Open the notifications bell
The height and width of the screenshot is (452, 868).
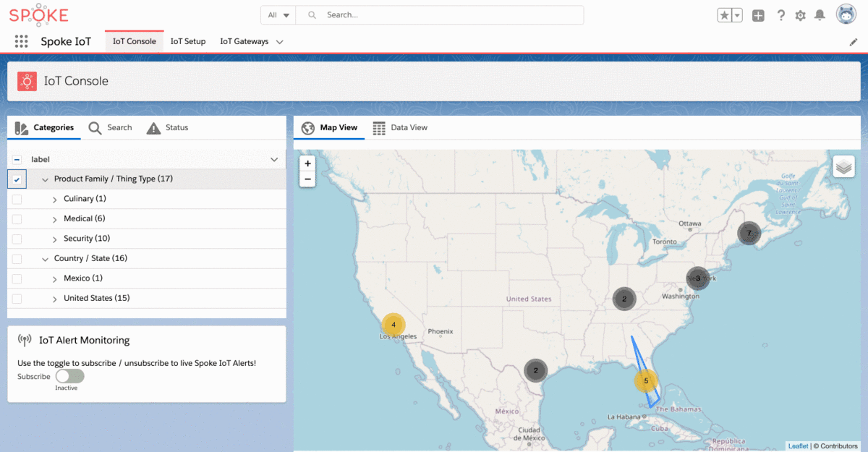point(820,15)
